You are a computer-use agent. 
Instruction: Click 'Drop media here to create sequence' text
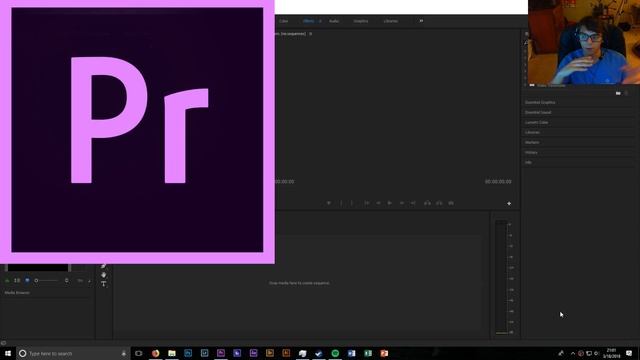coord(299,283)
